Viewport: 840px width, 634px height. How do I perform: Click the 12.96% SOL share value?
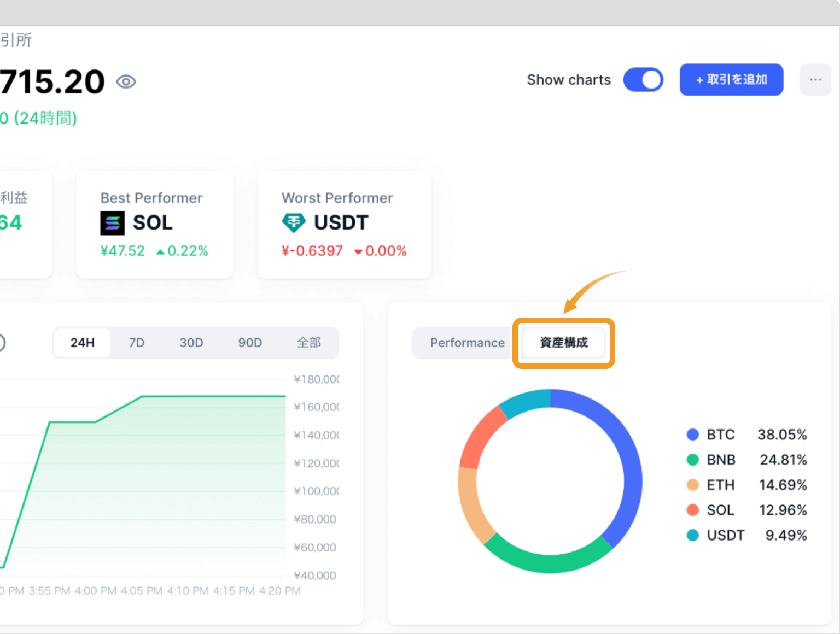783,510
